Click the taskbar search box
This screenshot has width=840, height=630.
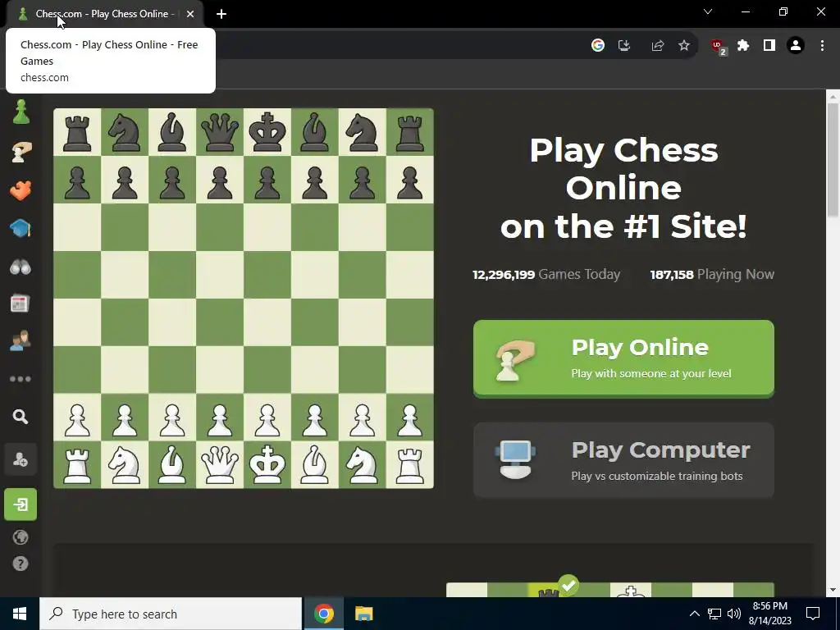pos(171,614)
